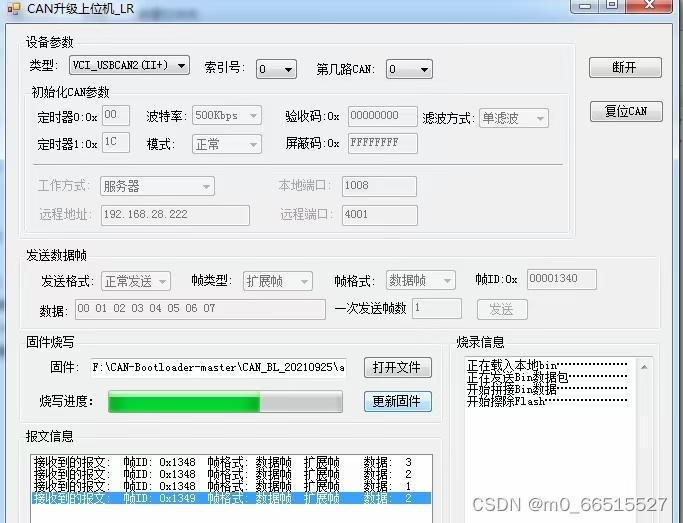
Task: Select the highlighted 0x1349 message row
Action: click(231, 498)
